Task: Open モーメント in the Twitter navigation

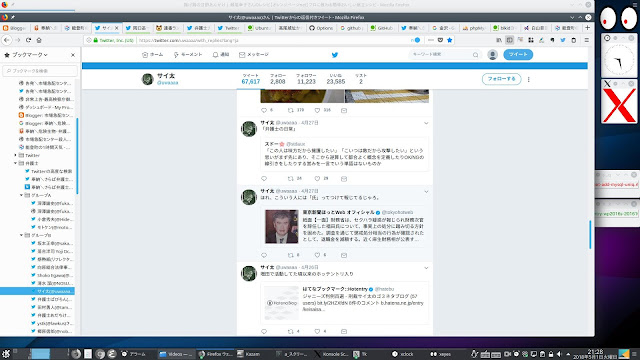Action: pos(188,55)
